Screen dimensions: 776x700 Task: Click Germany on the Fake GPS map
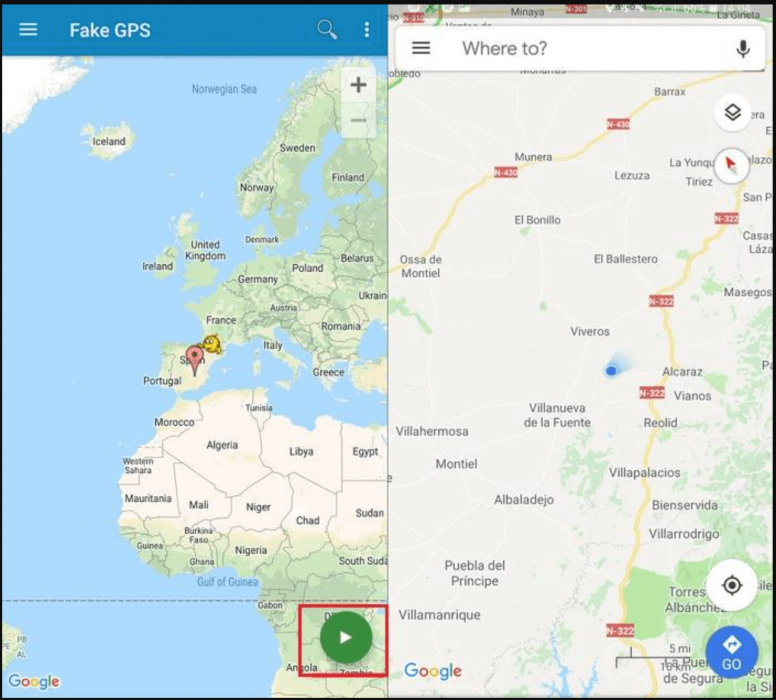(257, 279)
